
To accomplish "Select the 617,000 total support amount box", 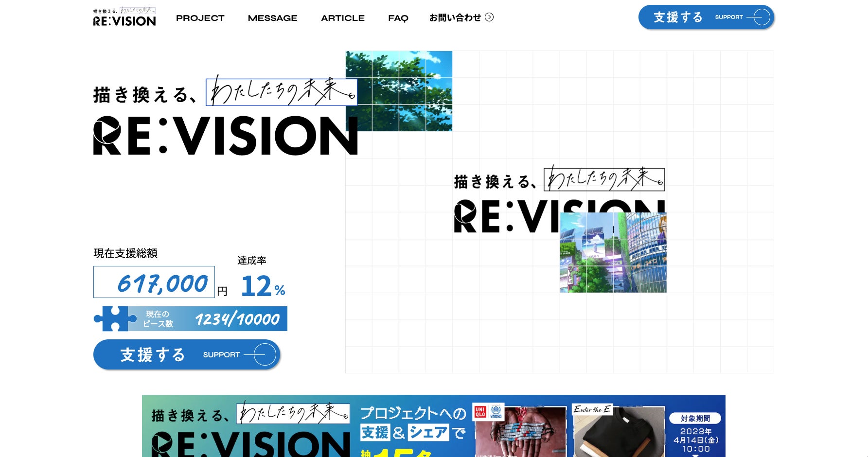I will [x=154, y=282].
